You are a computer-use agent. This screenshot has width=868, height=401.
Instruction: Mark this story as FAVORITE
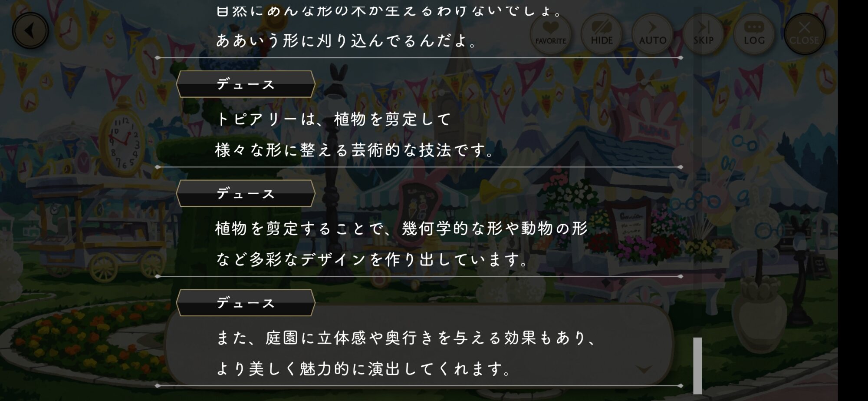pyautogui.click(x=550, y=33)
